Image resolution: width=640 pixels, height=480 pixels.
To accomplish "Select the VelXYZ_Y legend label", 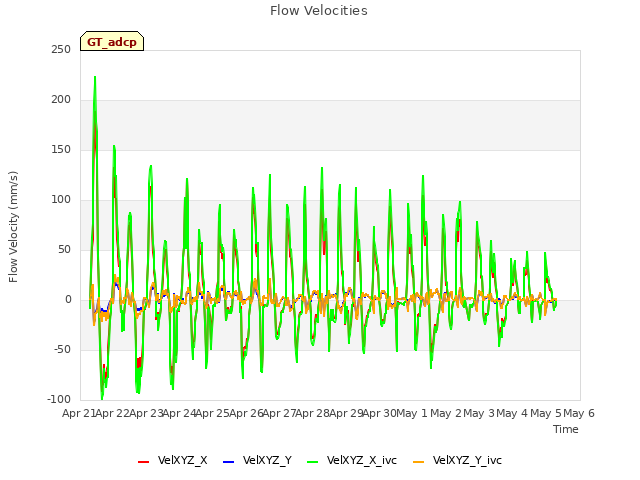I will pos(267,460).
